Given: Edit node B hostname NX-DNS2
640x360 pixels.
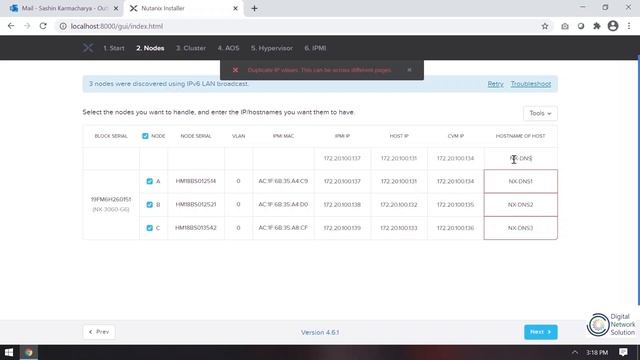Looking at the screenshot, I should (520, 204).
